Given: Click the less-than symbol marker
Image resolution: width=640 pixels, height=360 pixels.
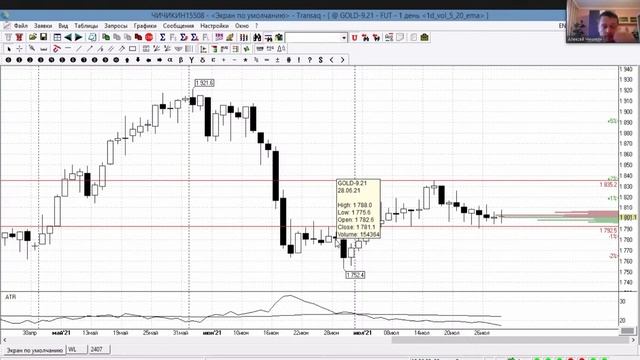Looking at the screenshot, I should coord(331,60).
